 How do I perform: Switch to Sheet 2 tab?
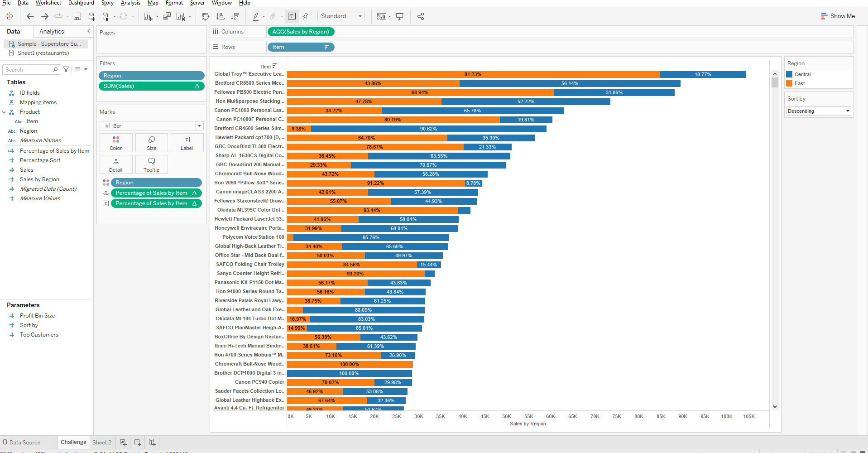[x=102, y=442]
